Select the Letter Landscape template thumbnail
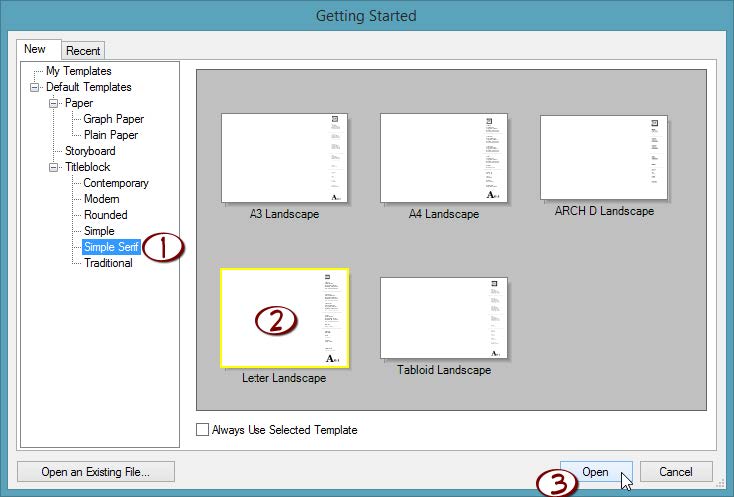Viewport: 734px width, 497px height. (284, 318)
